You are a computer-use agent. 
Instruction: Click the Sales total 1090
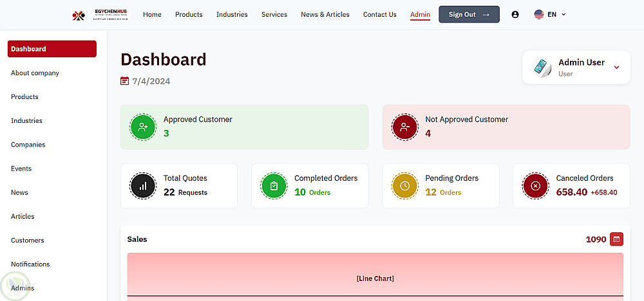coord(596,239)
